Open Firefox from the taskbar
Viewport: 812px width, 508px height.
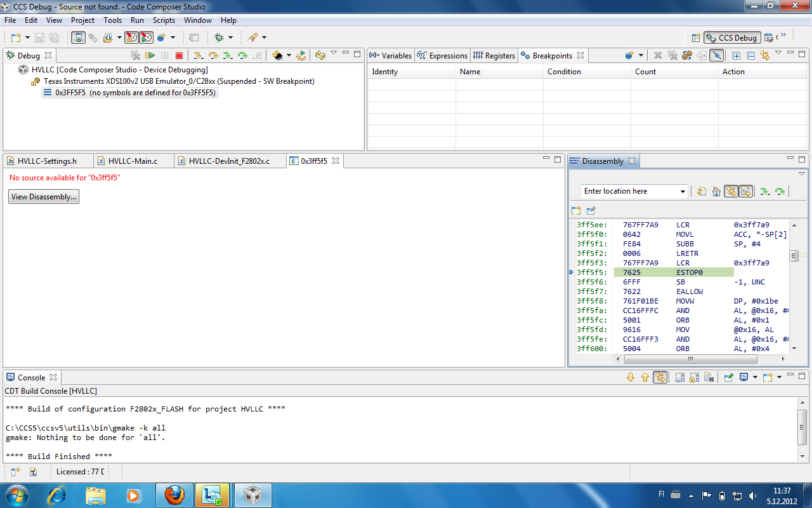(x=173, y=495)
